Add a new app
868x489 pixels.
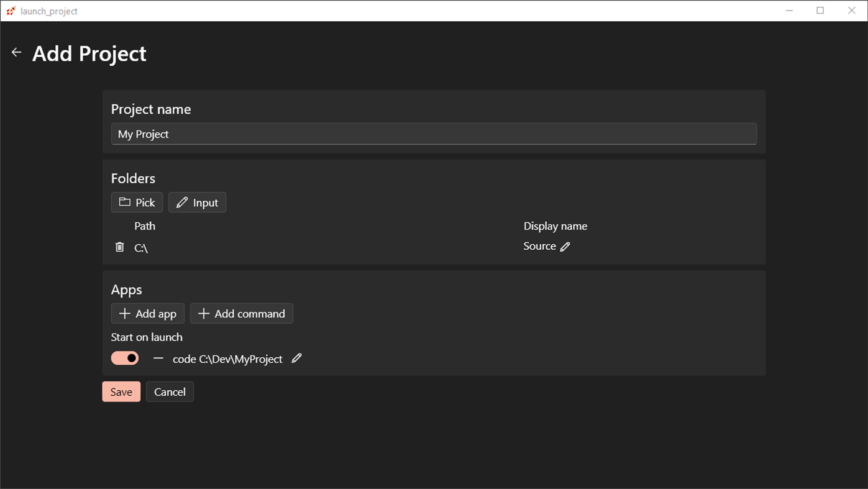tap(148, 314)
